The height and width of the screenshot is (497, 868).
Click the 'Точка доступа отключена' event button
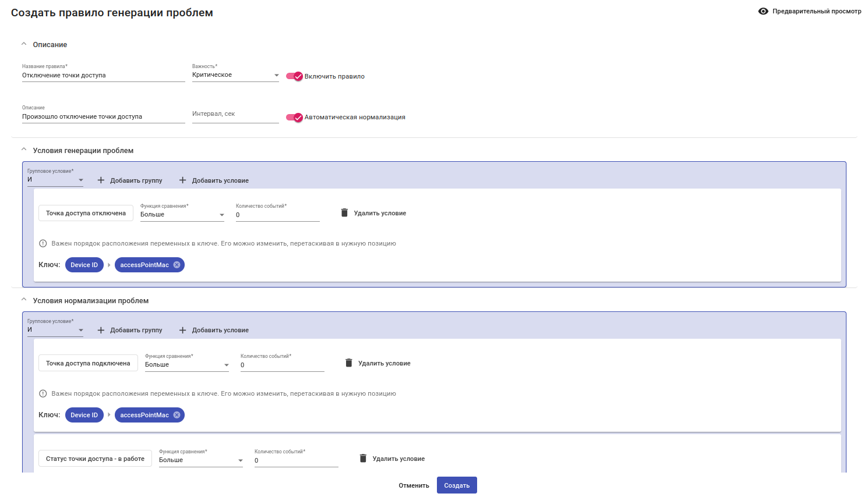pyautogui.click(x=86, y=213)
